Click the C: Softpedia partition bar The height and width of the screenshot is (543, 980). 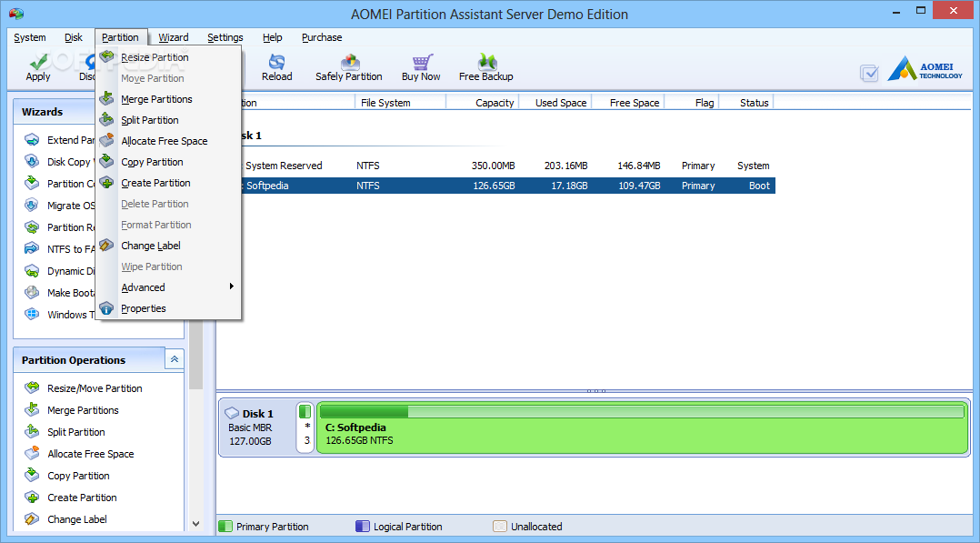point(643,427)
